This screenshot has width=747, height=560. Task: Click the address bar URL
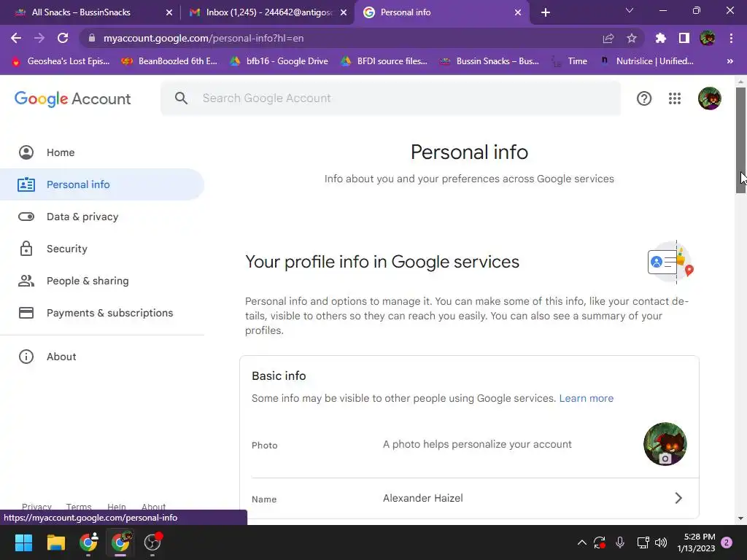pos(204,38)
